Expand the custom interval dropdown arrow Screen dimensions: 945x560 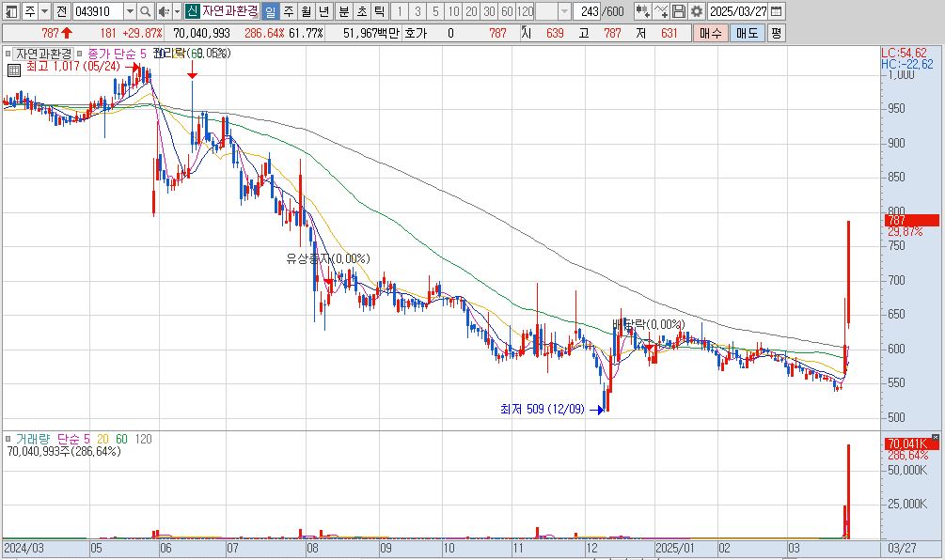click(564, 11)
